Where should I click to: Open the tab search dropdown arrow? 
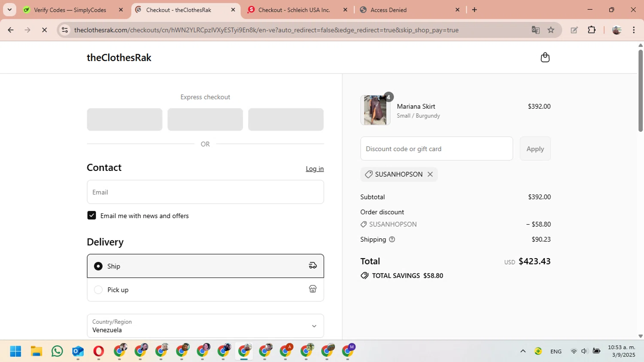coord(9,10)
